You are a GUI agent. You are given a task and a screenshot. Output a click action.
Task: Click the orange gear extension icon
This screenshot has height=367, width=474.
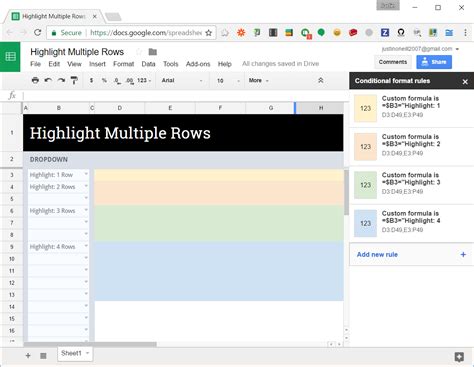point(241,32)
